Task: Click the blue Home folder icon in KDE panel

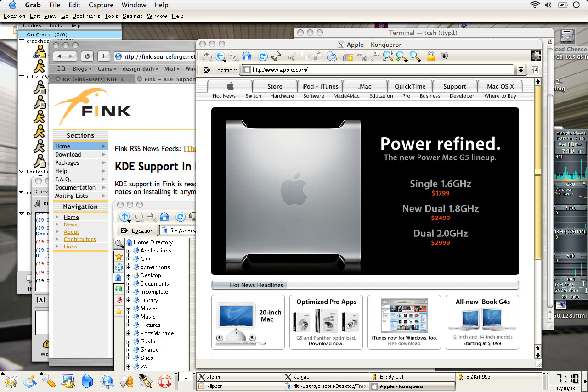Action: pos(87,381)
